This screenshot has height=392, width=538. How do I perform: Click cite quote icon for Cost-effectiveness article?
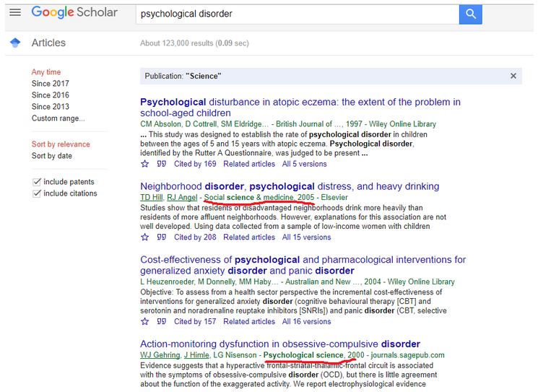161,322
